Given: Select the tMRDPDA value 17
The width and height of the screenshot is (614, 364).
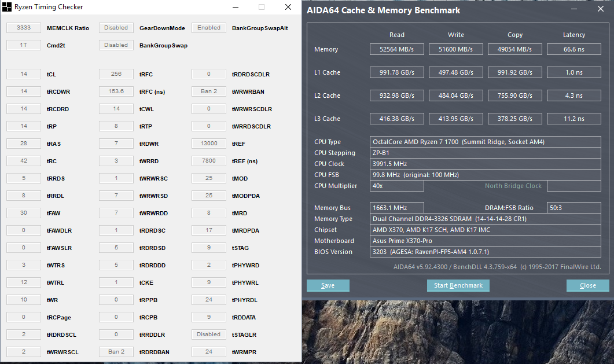Looking at the screenshot, I should pos(209,230).
